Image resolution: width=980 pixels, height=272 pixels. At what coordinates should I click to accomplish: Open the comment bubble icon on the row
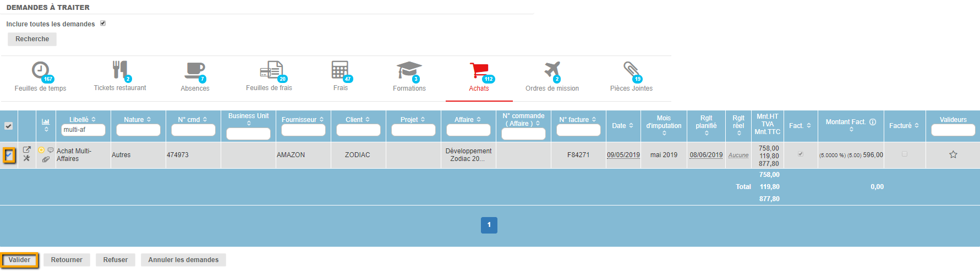pyautogui.click(x=51, y=150)
